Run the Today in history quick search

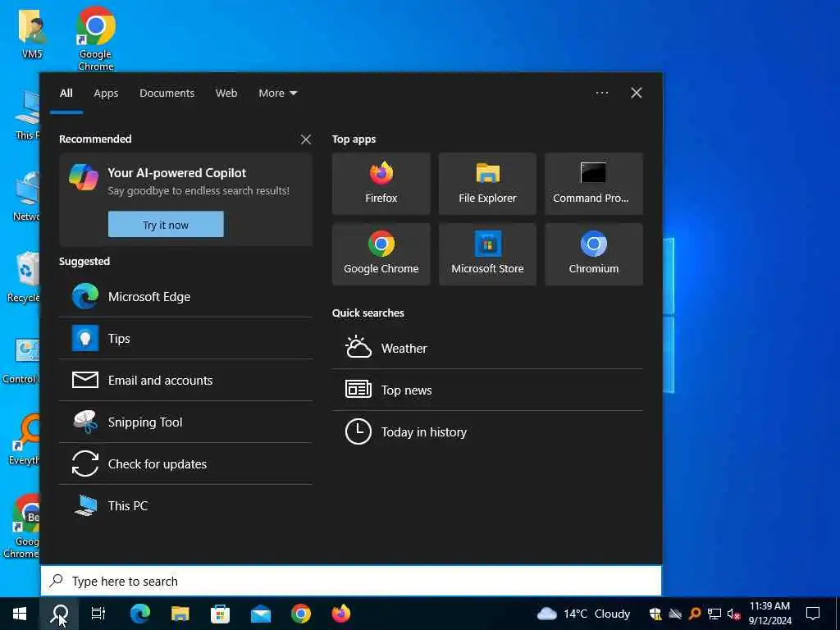487,431
